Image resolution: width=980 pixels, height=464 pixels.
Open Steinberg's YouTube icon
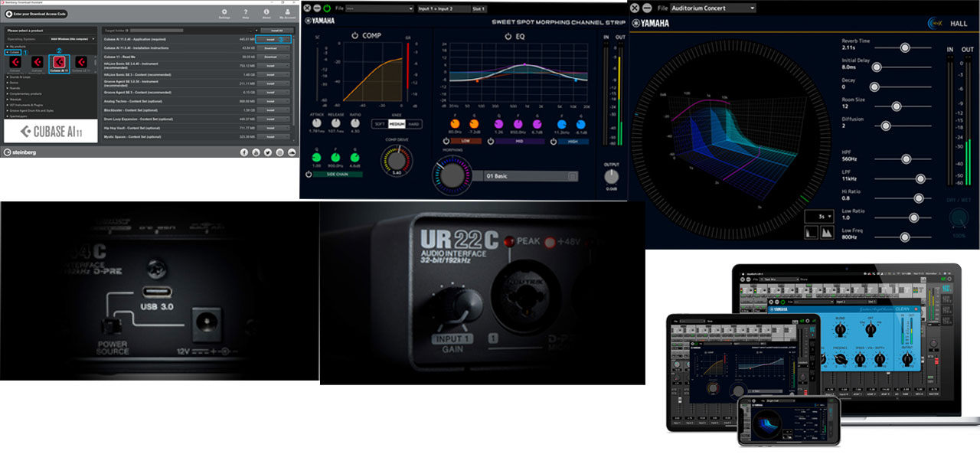[256, 152]
